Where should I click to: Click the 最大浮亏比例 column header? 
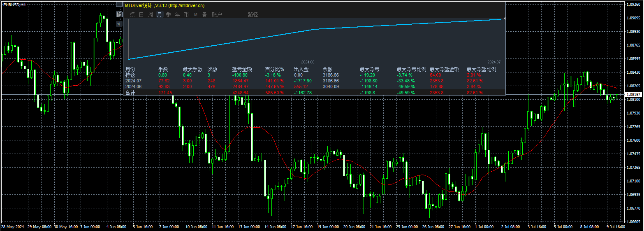411,70
